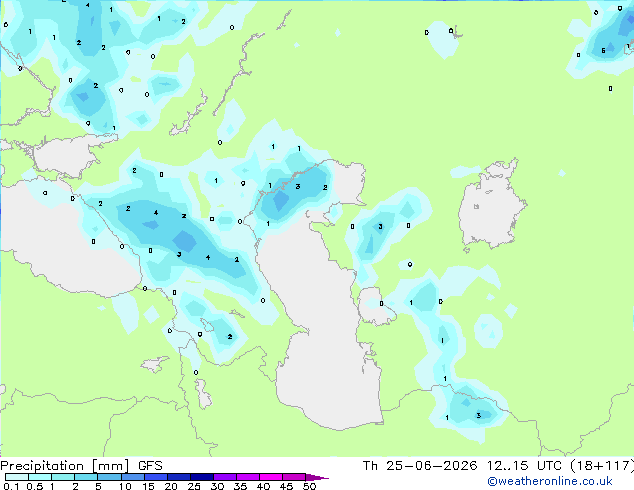
Task: Click the 15–20 mm legend swatch
Action: pyautogui.click(x=155, y=477)
